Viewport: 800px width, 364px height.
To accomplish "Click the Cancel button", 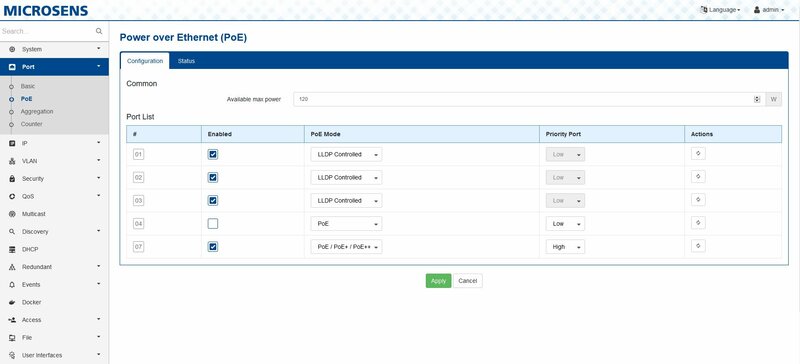I will 468,281.
